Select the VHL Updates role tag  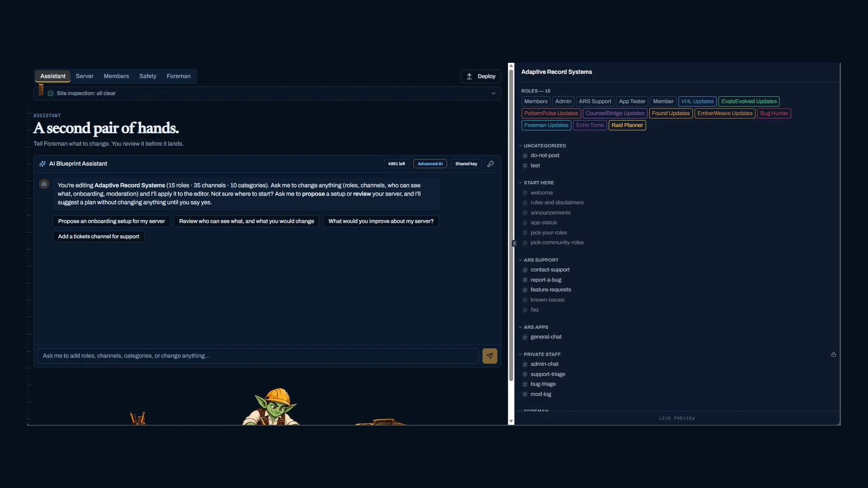tap(697, 102)
